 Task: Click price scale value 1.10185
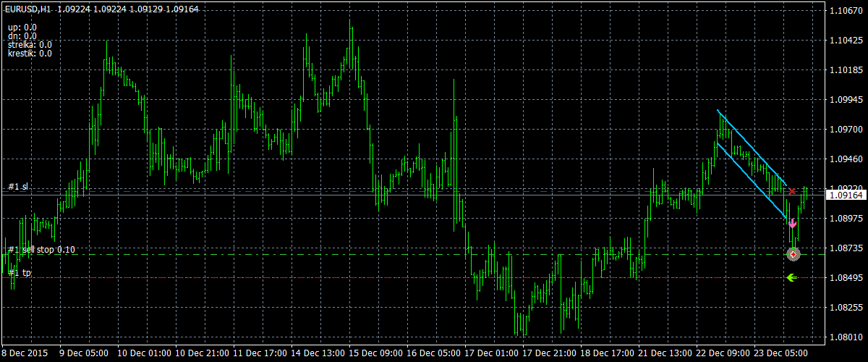tap(846, 70)
